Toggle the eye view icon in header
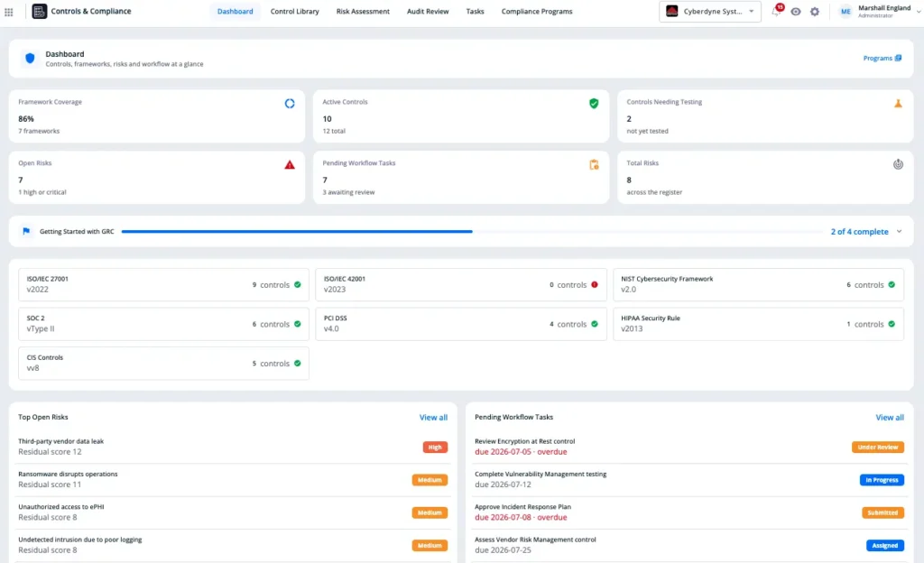Viewport: 924px width, 563px height. [x=796, y=11]
